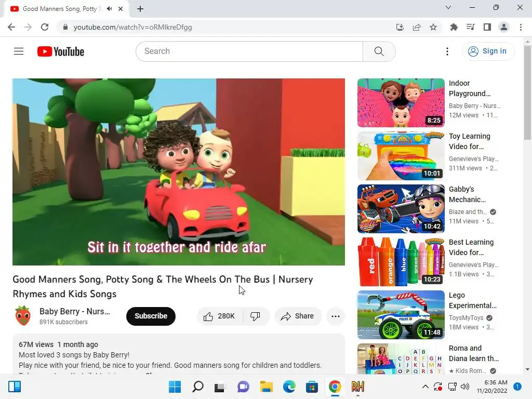Open the Baby Berry - Nurs... channel name
Screen dimensions: 532x399
75,312
